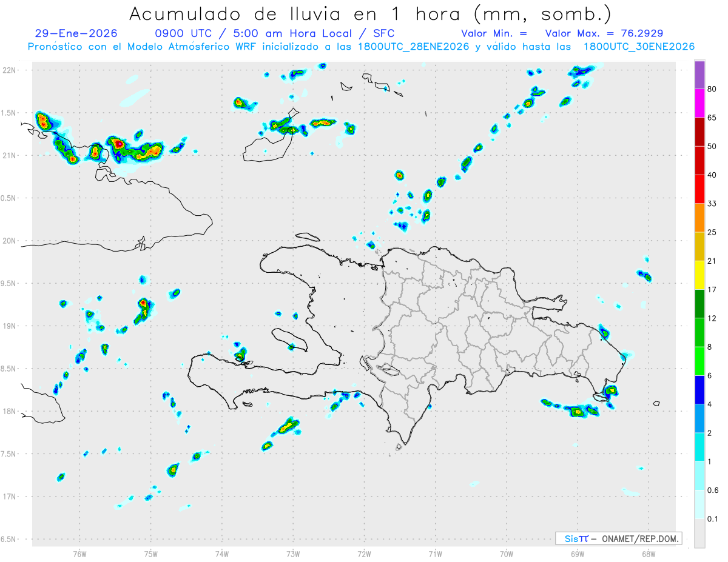Image resolution: width=728 pixels, height=562 pixels.
Task: Click the "73W" longitude label
Action: tap(293, 554)
